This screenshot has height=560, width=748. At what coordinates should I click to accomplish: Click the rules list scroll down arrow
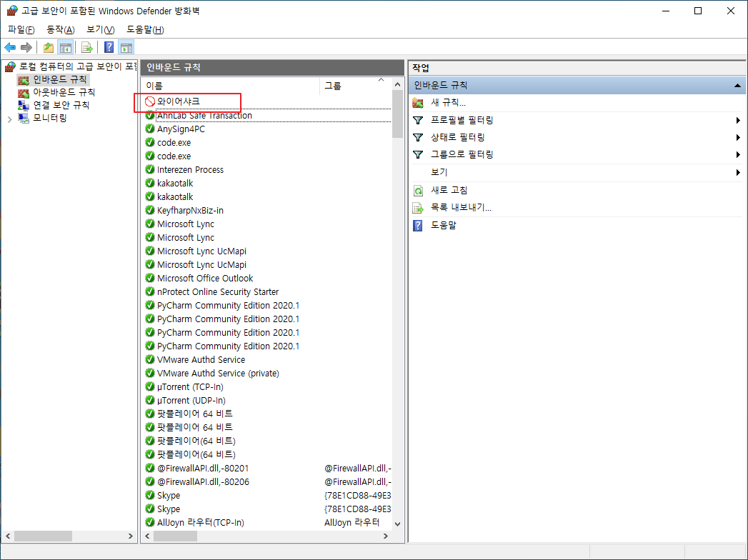pyautogui.click(x=398, y=524)
